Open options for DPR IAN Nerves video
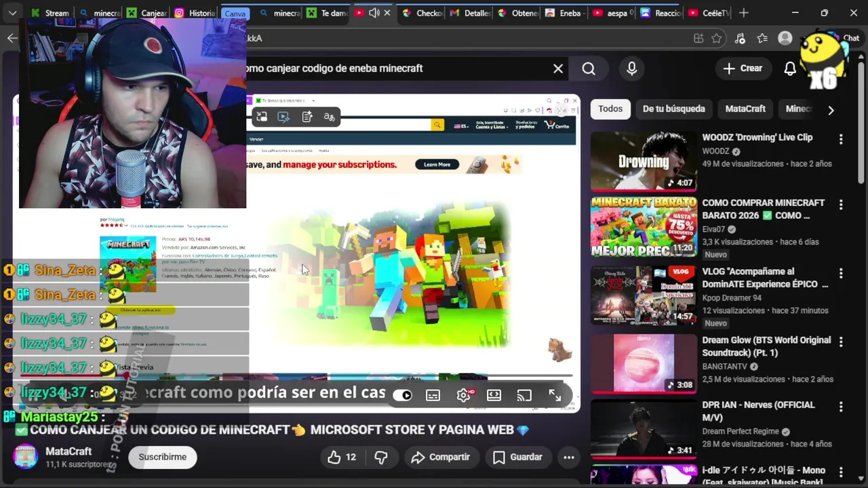 coord(841,407)
